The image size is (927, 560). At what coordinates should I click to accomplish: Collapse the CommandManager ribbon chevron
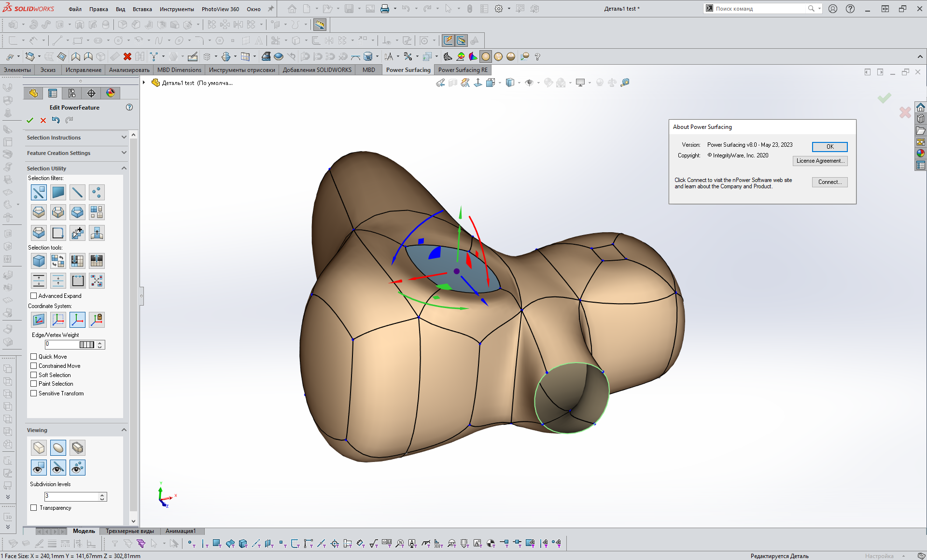coord(920,56)
